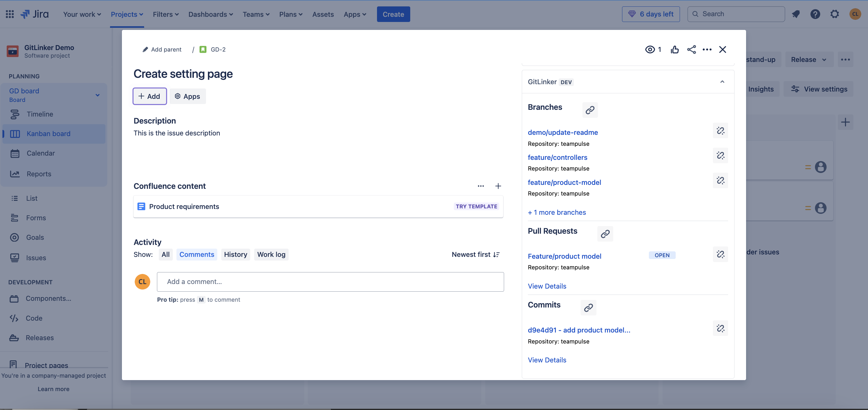Open the Release dropdown on the board
868x410 pixels.
click(808, 59)
